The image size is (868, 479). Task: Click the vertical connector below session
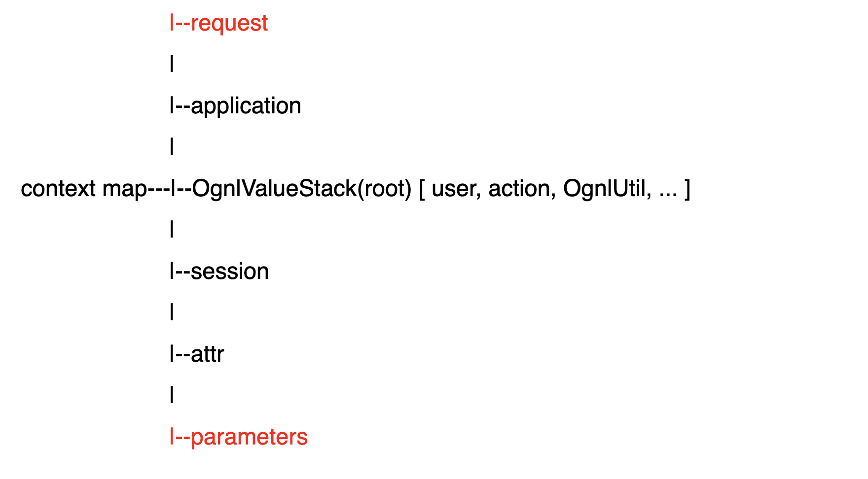(x=172, y=312)
